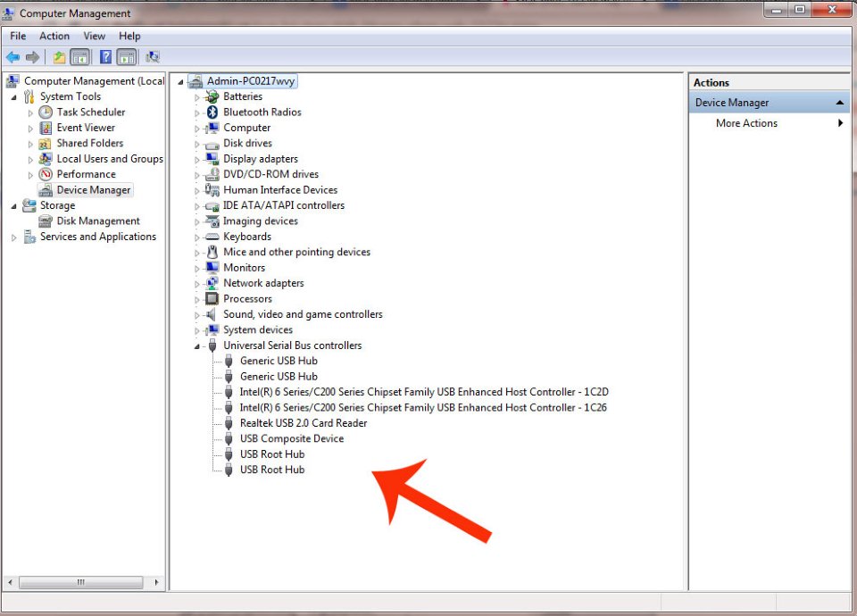Click the Display adapters icon
Screen dimensions: 857x616
pyautogui.click(x=212, y=159)
